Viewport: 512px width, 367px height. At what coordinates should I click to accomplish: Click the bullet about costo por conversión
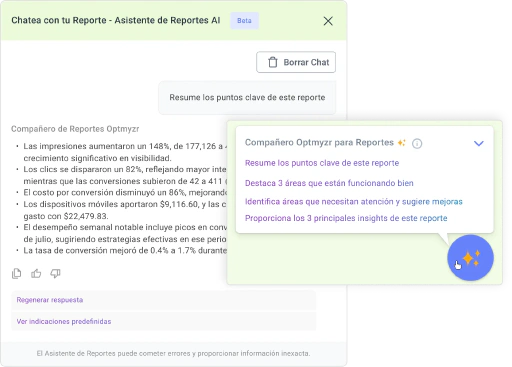tap(122, 193)
